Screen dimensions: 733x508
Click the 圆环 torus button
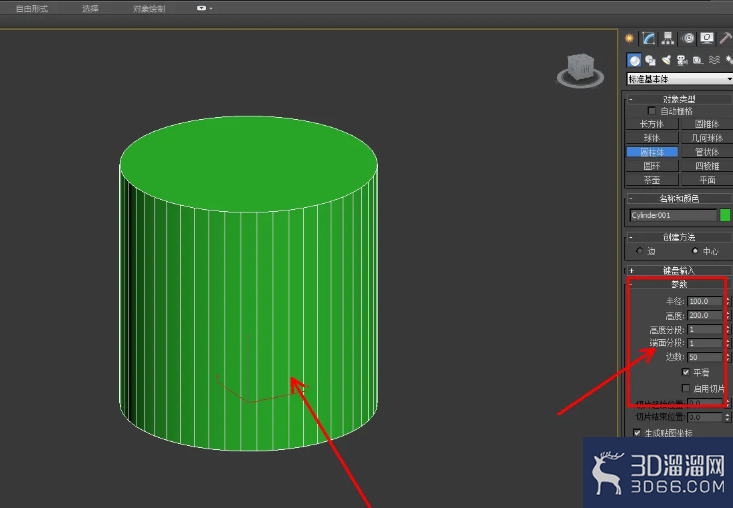point(652,166)
